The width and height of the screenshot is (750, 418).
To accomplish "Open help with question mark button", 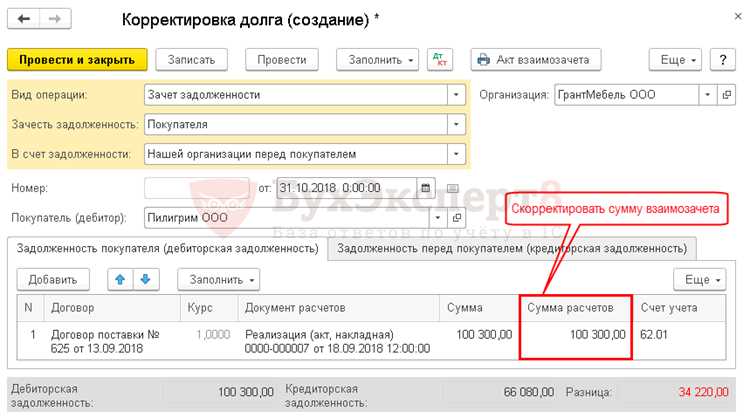I will coord(723,60).
